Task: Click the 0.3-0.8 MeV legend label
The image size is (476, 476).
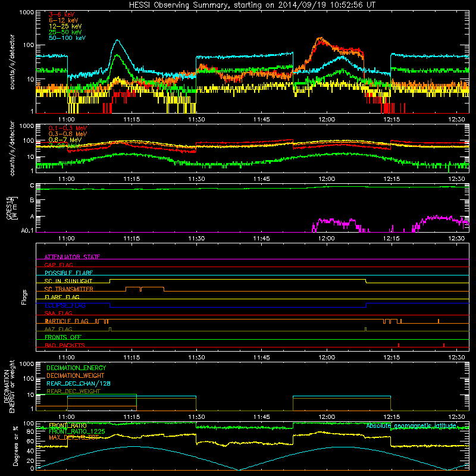Action: point(68,134)
